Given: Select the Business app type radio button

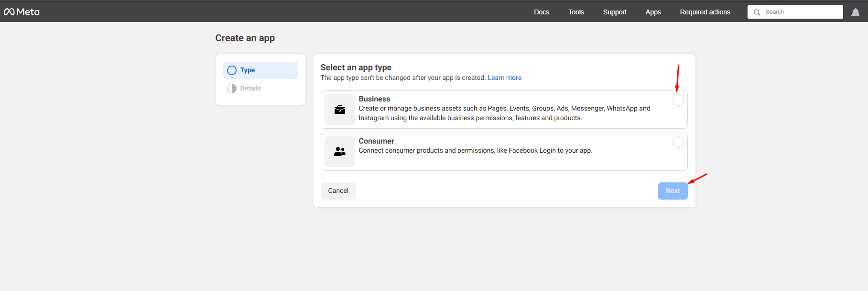Looking at the screenshot, I should (x=678, y=100).
